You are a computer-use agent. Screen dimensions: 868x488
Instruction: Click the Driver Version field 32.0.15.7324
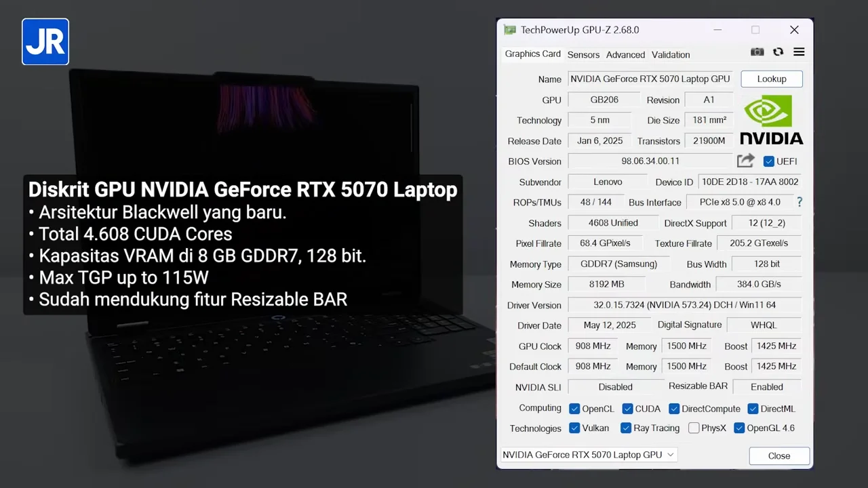pos(684,305)
